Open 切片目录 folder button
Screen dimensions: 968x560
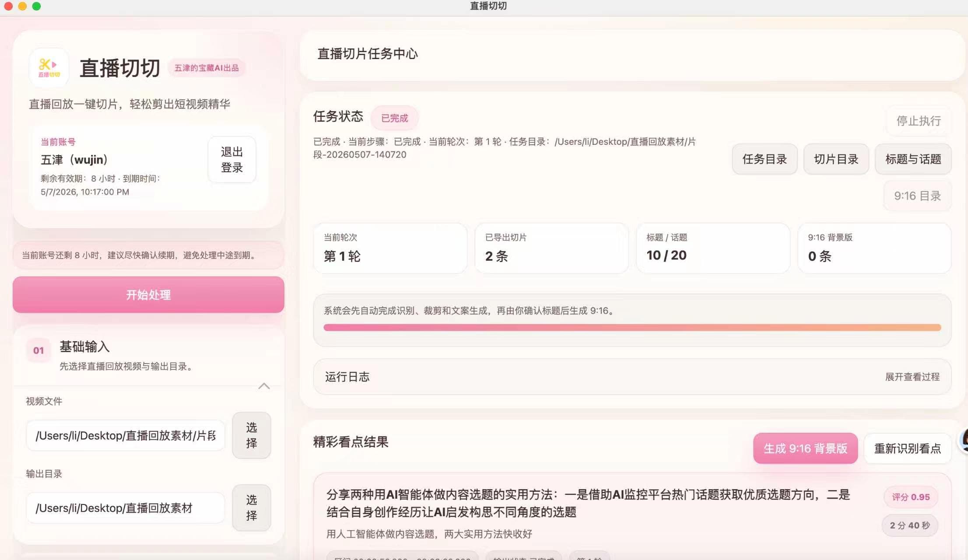836,159
